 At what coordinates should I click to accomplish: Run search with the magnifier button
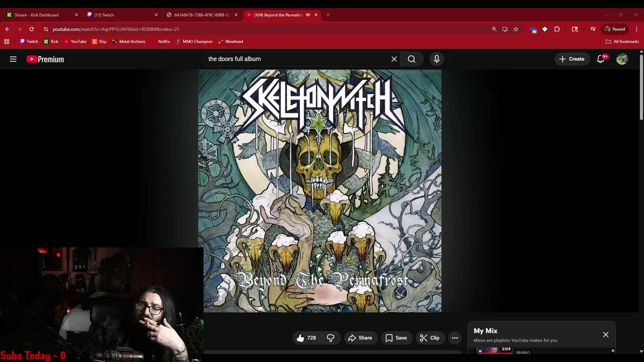(412, 59)
